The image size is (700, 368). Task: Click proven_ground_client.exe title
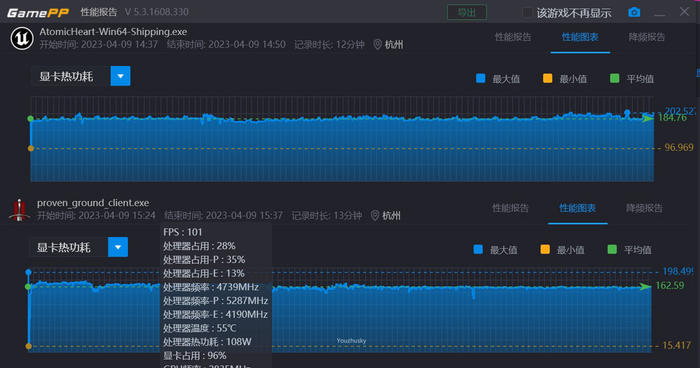click(93, 203)
